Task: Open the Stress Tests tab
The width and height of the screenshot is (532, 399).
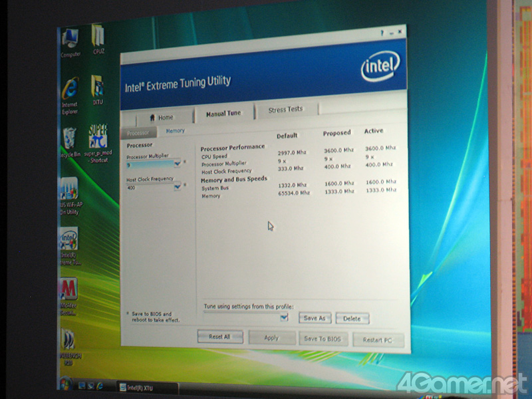Action: [286, 109]
